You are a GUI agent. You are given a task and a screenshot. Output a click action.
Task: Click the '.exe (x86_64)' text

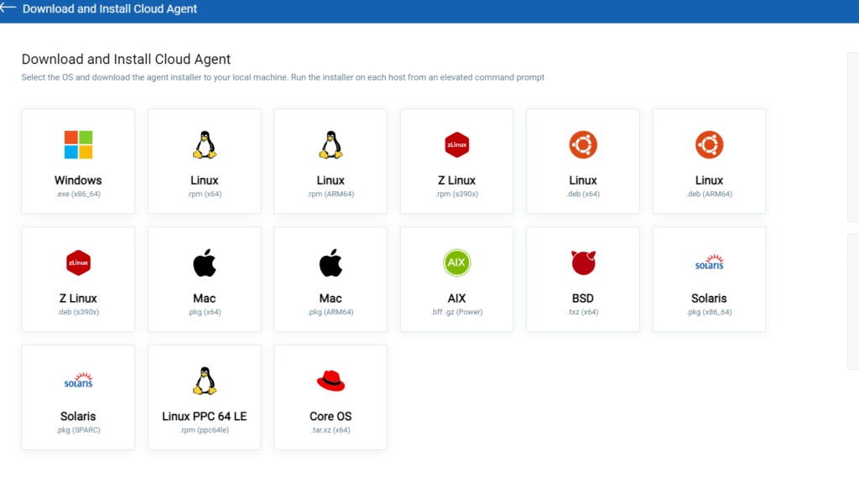[78, 194]
